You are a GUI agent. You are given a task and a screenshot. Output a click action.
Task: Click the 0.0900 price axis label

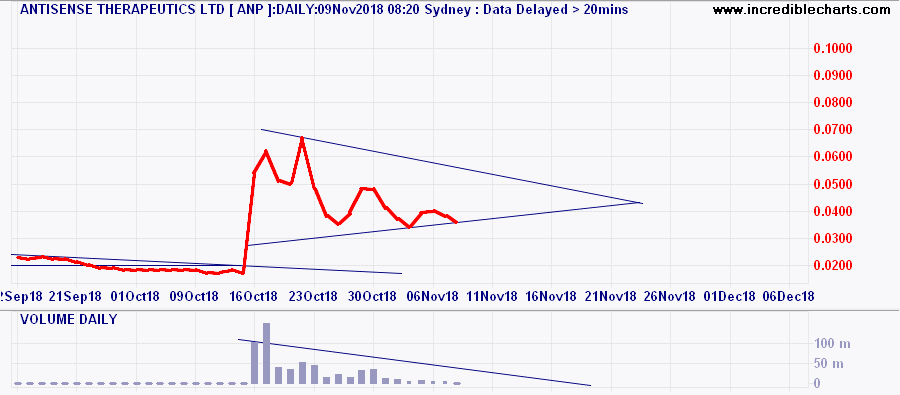pyautogui.click(x=832, y=75)
